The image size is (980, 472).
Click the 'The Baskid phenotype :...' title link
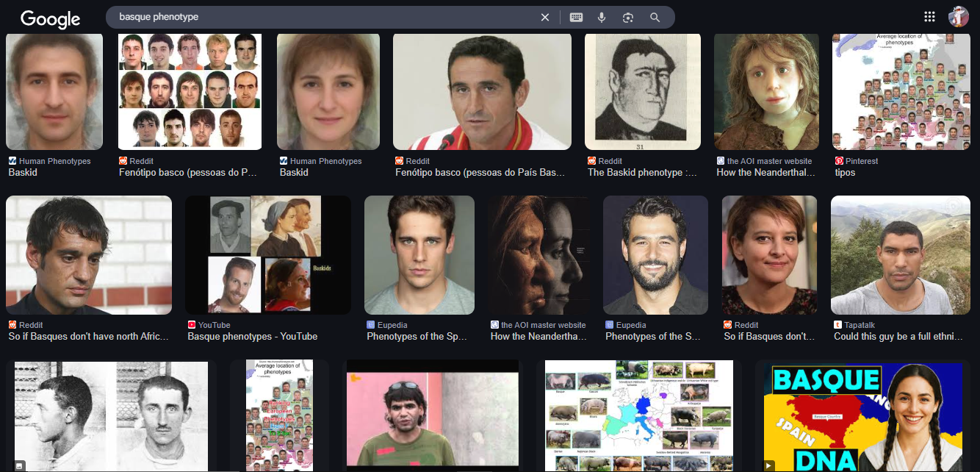(x=642, y=172)
